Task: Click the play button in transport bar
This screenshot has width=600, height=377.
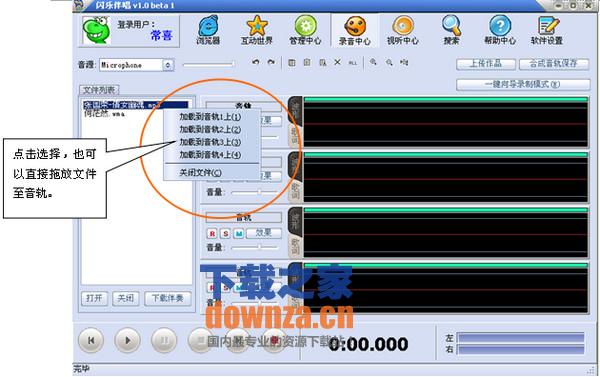Action: click(127, 340)
